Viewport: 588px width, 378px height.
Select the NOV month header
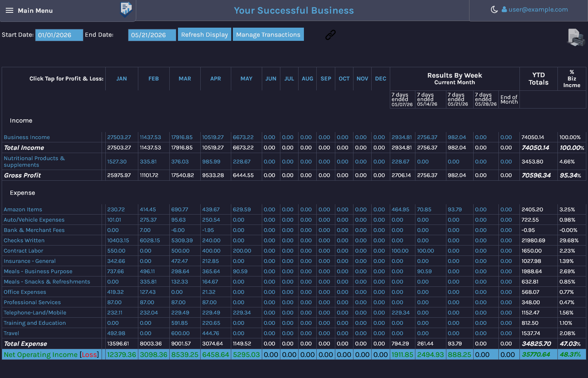[362, 79]
